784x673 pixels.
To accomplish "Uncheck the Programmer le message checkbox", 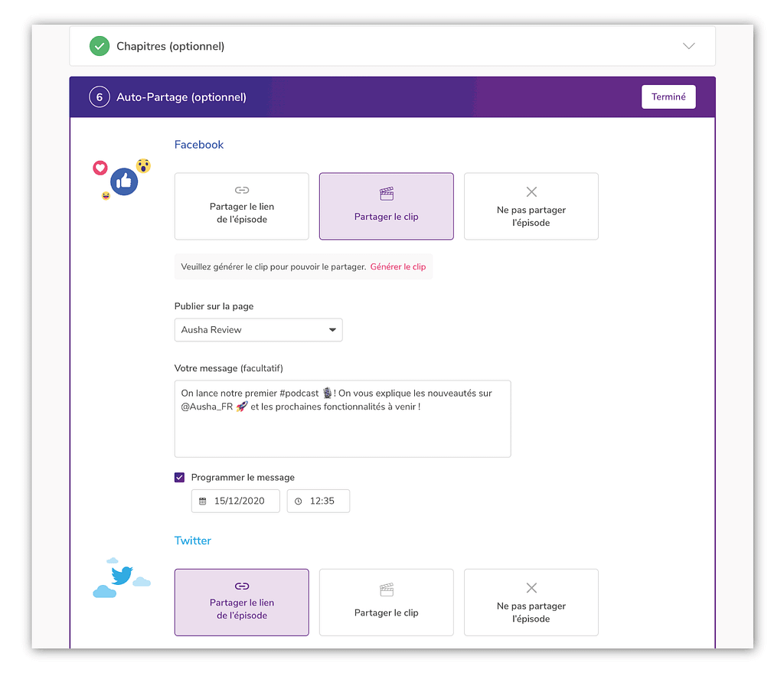I will pyautogui.click(x=180, y=478).
